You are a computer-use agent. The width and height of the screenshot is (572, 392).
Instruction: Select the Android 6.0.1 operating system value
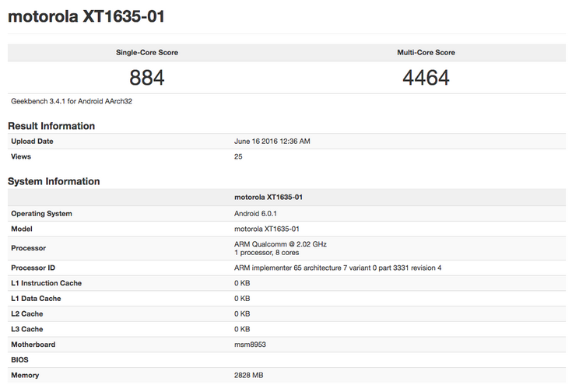click(258, 213)
